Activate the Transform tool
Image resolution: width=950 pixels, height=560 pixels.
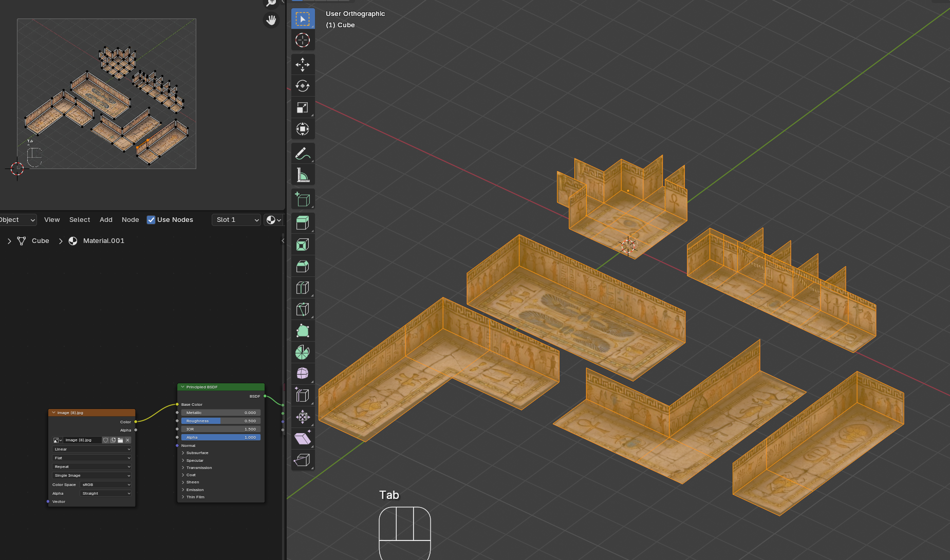click(x=303, y=129)
